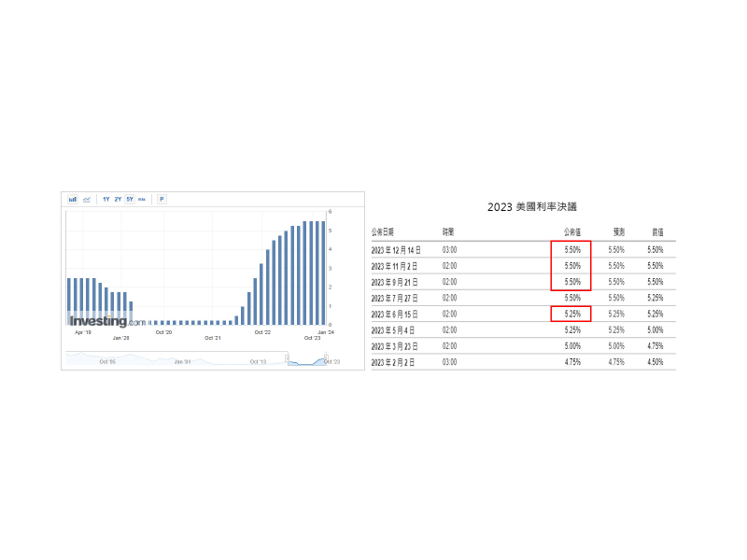Select the date 2023年5月4日
The width and height of the screenshot is (747, 560).
pos(392,330)
